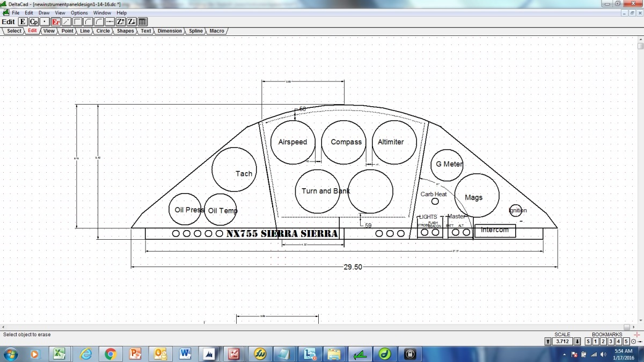Show hidden system tray icons
This screenshot has height=362, width=644.
(566, 354)
